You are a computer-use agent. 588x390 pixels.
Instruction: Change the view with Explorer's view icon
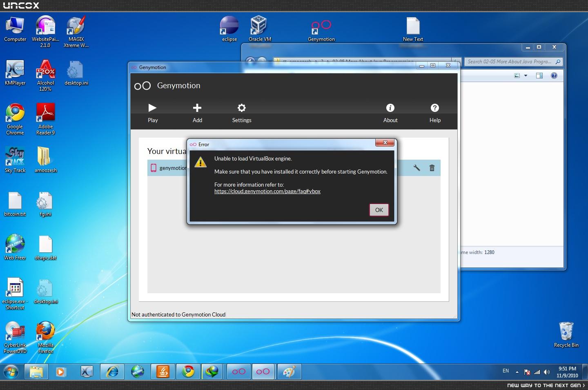[517, 76]
